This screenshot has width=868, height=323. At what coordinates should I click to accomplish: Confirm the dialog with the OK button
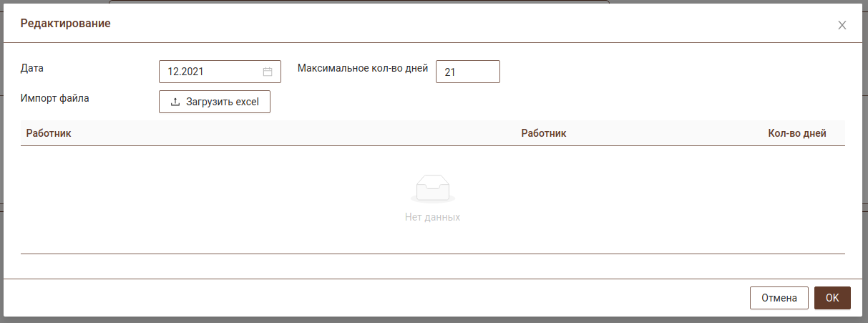click(832, 298)
